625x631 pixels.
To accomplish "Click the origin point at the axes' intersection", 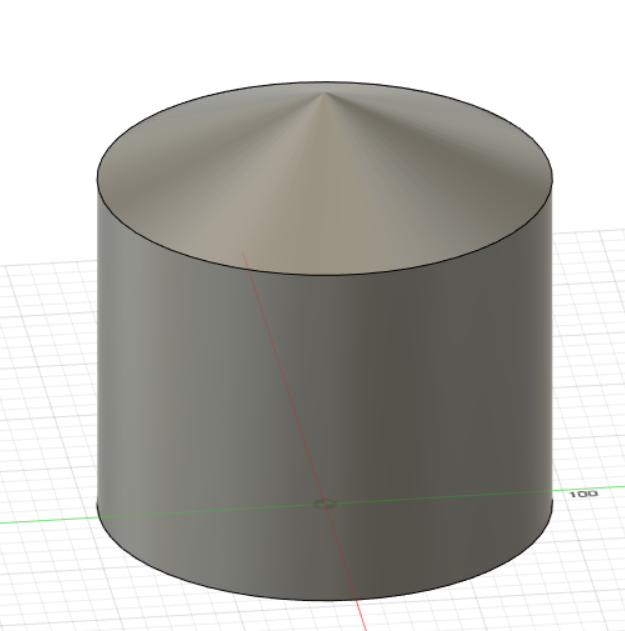I will (x=324, y=504).
